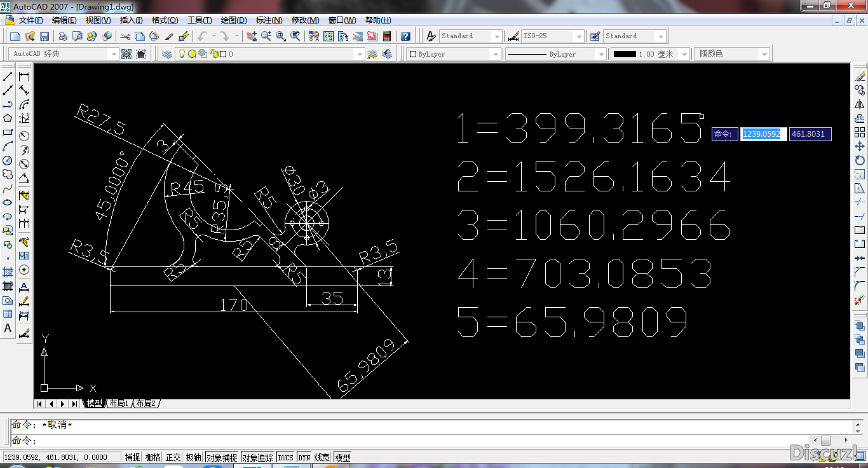Click the Undo arrow icon
This screenshot has height=468, width=868.
click(x=202, y=36)
